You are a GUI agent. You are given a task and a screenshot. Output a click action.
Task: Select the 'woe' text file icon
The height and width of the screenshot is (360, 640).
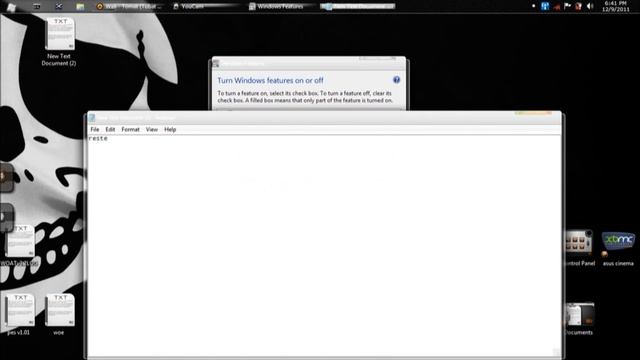pos(60,314)
